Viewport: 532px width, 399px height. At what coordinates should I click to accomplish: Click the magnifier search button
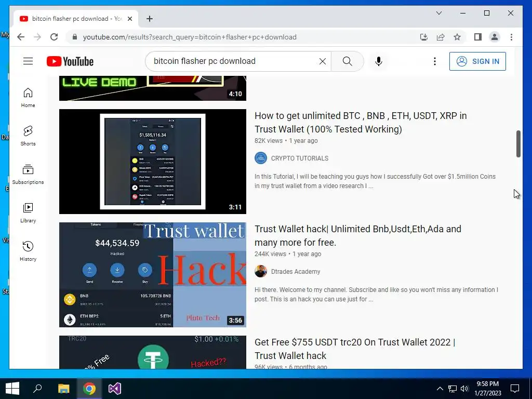pyautogui.click(x=348, y=61)
